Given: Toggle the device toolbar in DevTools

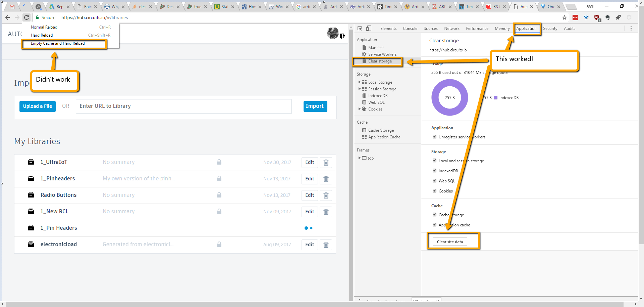Looking at the screenshot, I should pyautogui.click(x=368, y=29).
